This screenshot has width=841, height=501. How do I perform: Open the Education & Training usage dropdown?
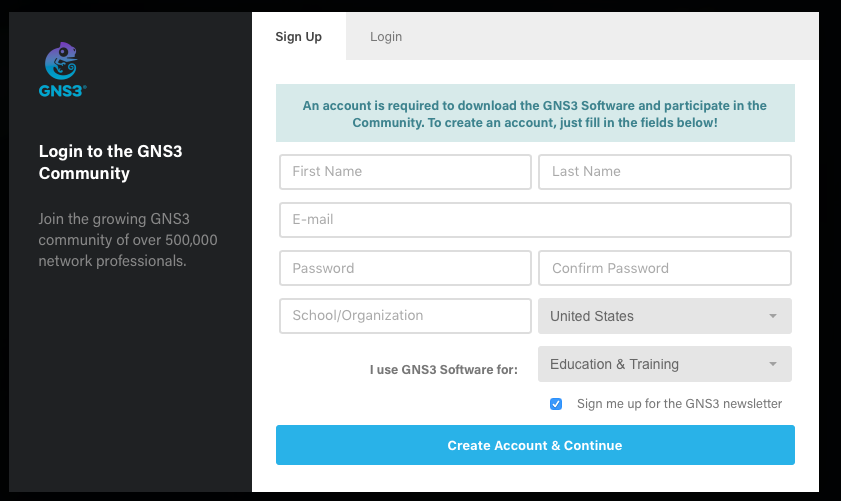click(665, 364)
